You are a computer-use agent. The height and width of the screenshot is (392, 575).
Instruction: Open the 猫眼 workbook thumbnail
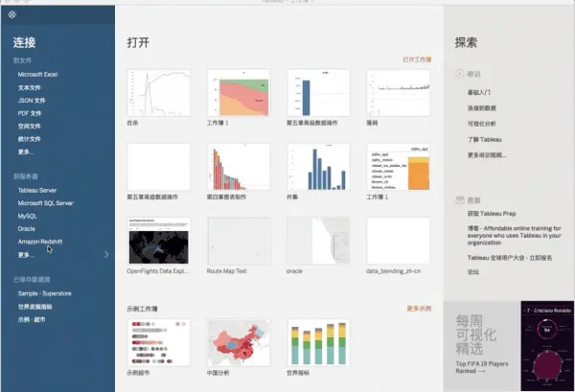pyautogui.click(x=399, y=93)
